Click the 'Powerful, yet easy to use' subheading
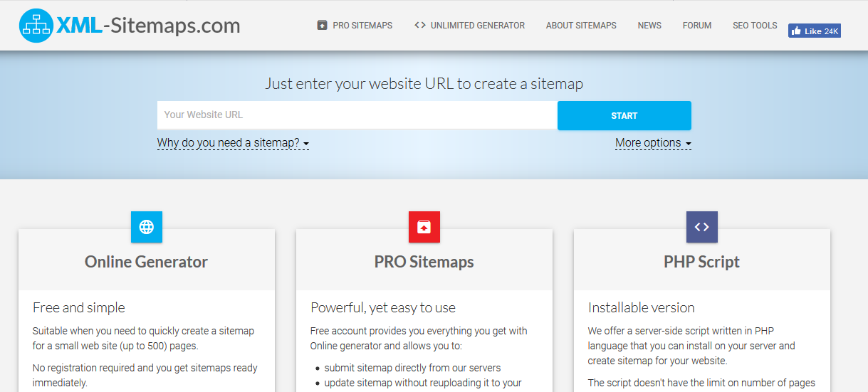Viewport: 868px width, 392px height. coord(383,308)
